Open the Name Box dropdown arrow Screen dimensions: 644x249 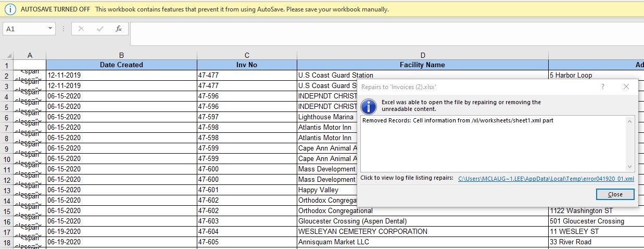50,29
